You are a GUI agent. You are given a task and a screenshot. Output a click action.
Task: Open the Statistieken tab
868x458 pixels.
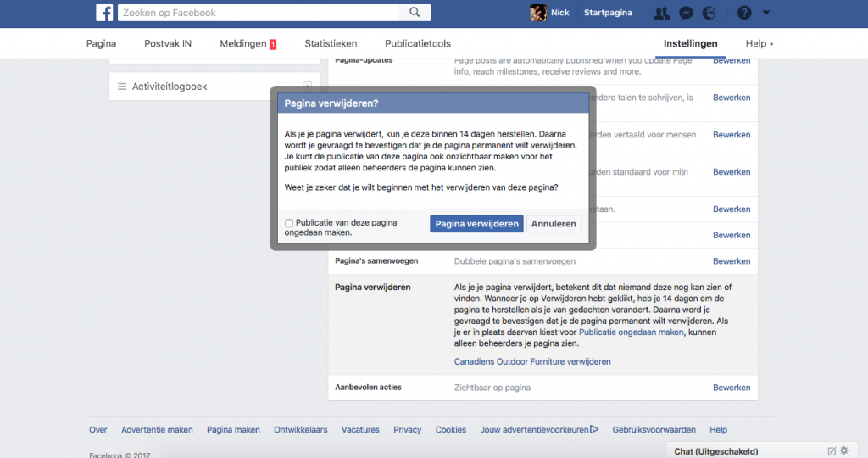point(331,44)
